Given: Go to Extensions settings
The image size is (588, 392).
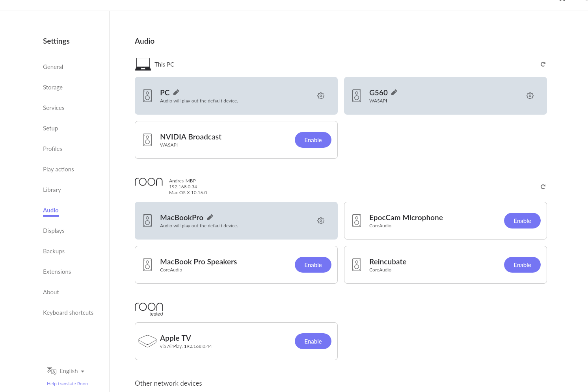Looking at the screenshot, I should 57,272.
